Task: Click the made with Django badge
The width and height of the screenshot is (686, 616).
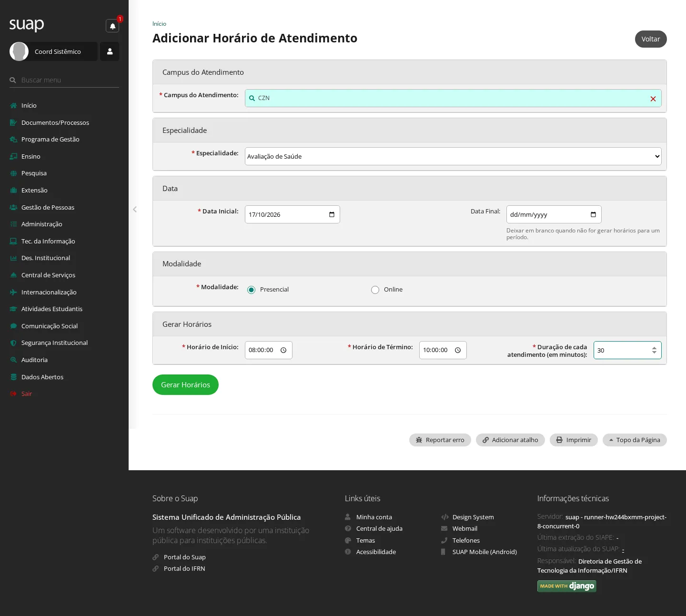Action: pos(567,586)
